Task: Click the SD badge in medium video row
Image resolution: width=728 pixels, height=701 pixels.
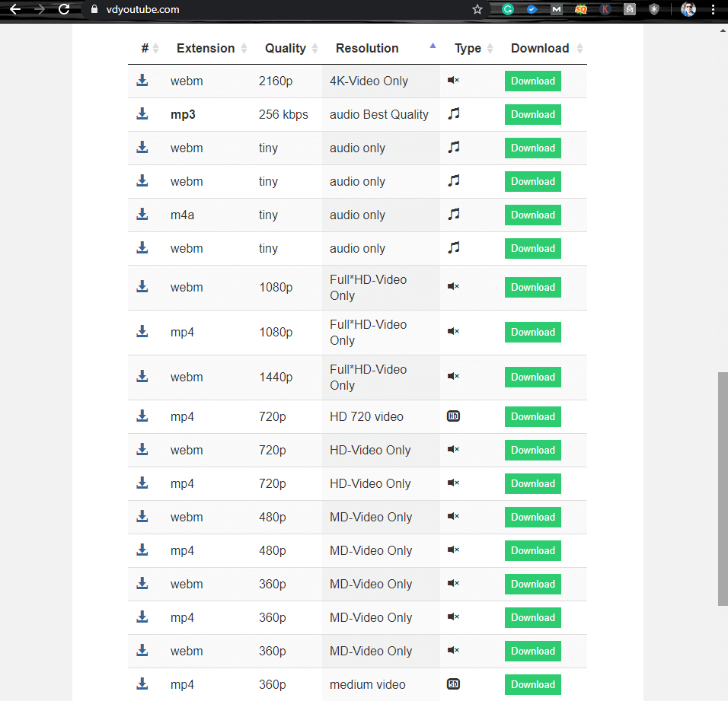Action: pos(453,684)
